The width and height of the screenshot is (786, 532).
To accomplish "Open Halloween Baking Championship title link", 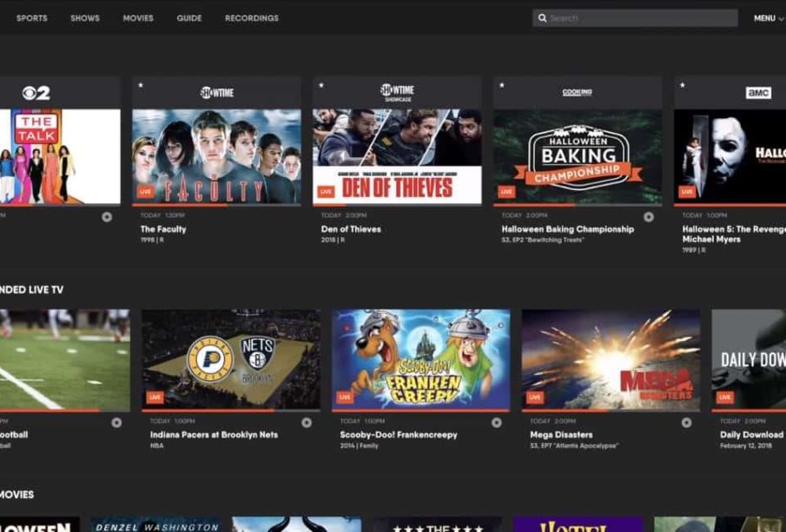I will click(568, 229).
